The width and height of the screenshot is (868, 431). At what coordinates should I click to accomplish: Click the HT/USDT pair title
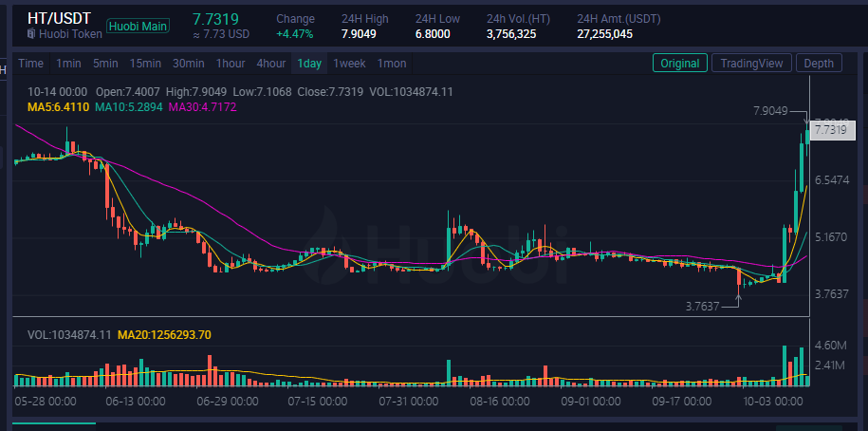[x=59, y=18]
